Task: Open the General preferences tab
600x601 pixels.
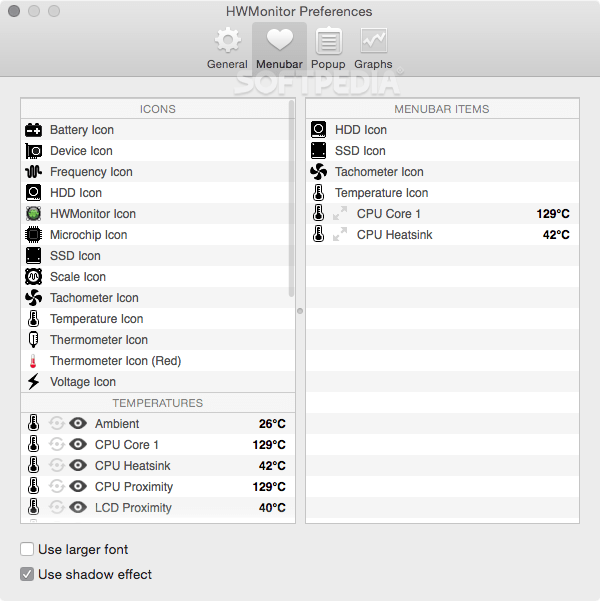Action: coord(227,48)
